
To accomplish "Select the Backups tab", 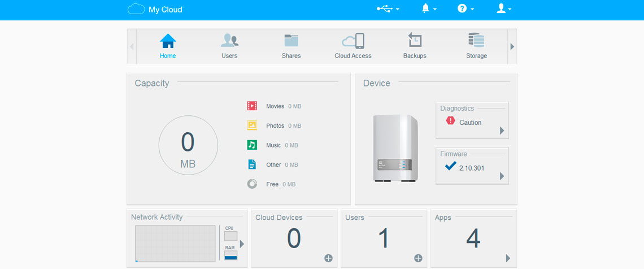I will click(415, 46).
